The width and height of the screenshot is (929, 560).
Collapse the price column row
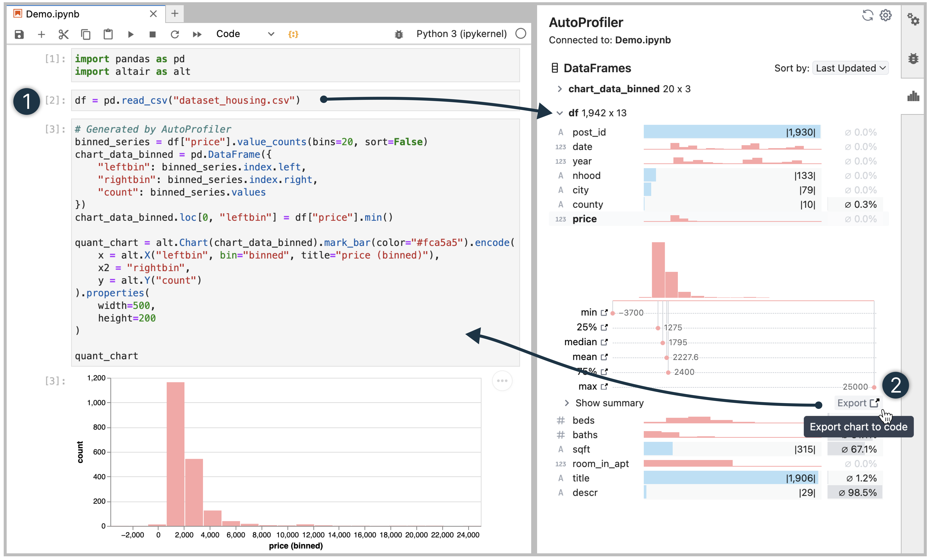click(719, 219)
